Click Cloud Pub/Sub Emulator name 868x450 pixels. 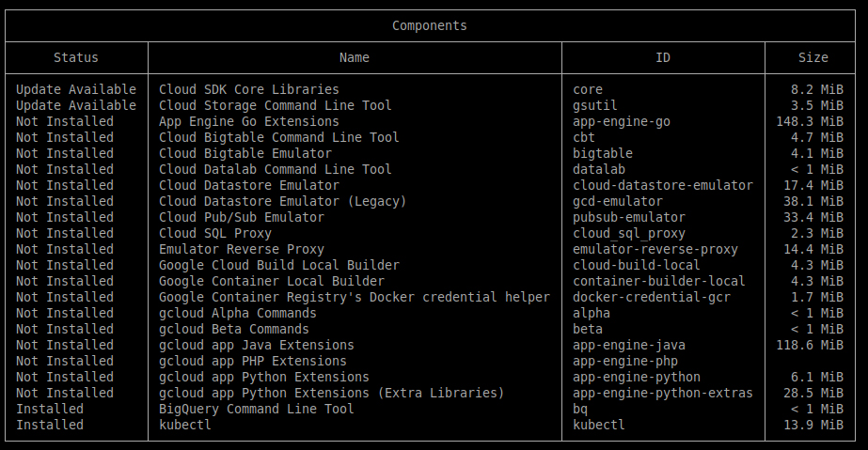241,217
